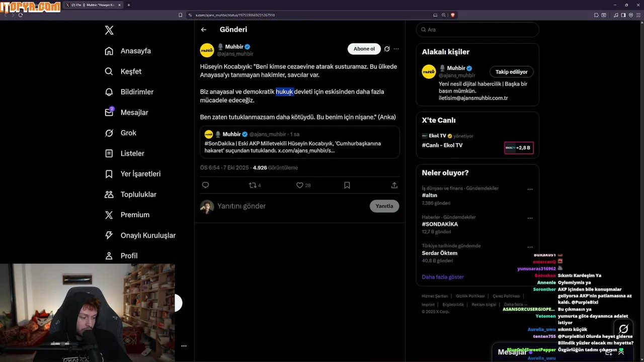Open #SONDAKİKA trending topic

point(440,224)
